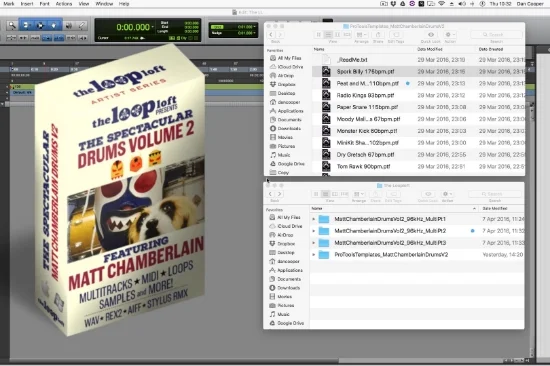Open the Insert menu
Screen dimensions: 550x366
click(27, 4)
